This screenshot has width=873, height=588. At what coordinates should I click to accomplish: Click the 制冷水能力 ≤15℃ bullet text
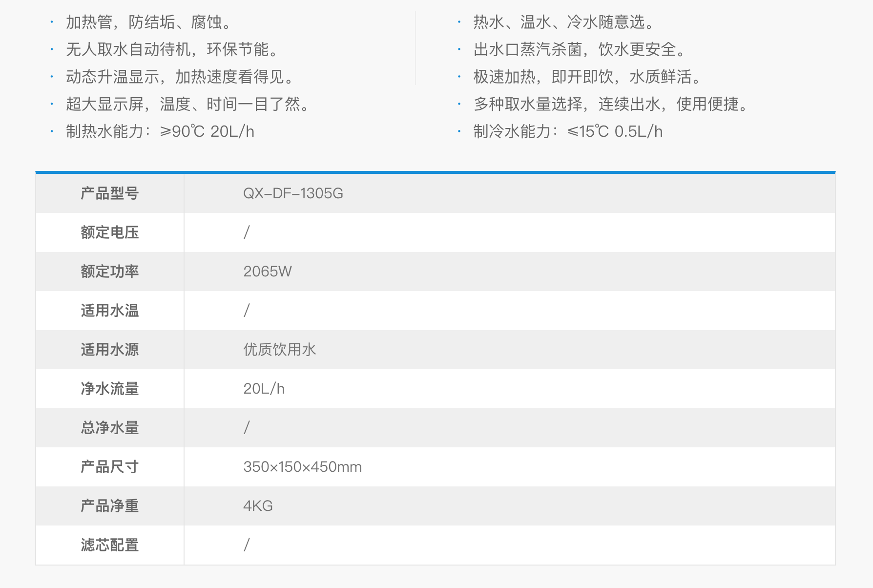point(568,131)
